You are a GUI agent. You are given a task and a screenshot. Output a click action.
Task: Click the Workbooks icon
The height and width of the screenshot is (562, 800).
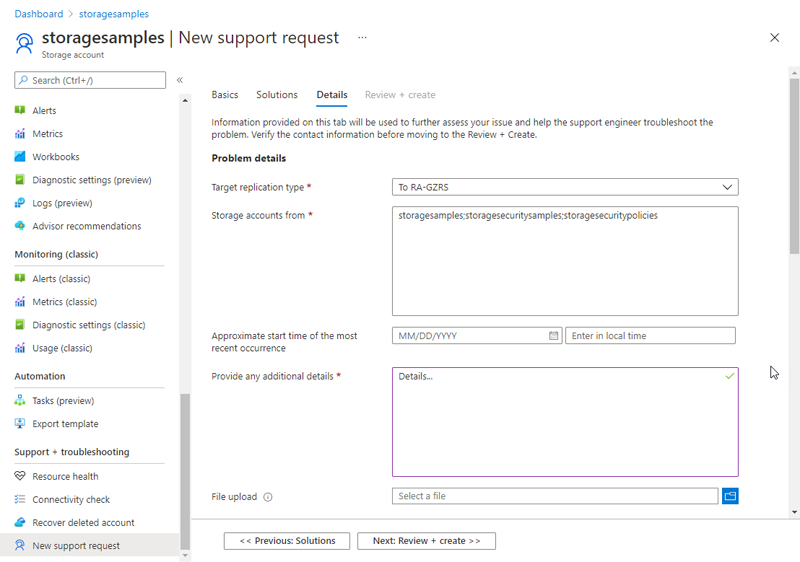(20, 157)
